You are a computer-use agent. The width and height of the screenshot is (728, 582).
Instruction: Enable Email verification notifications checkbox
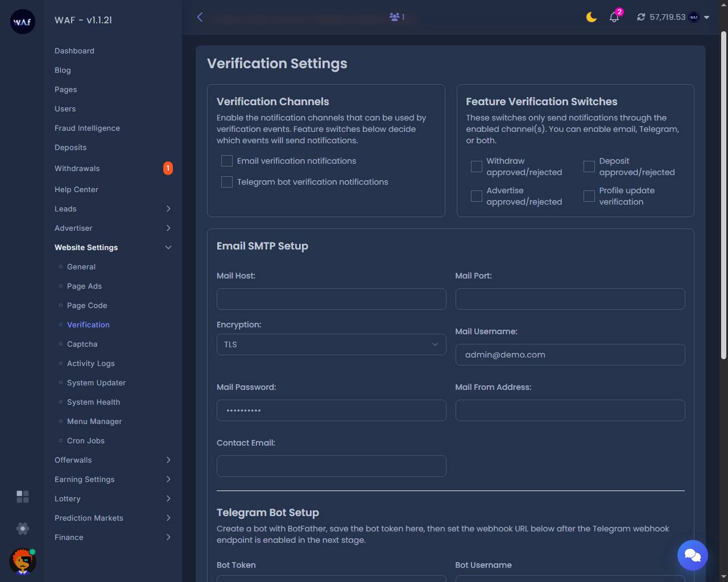pyautogui.click(x=227, y=161)
